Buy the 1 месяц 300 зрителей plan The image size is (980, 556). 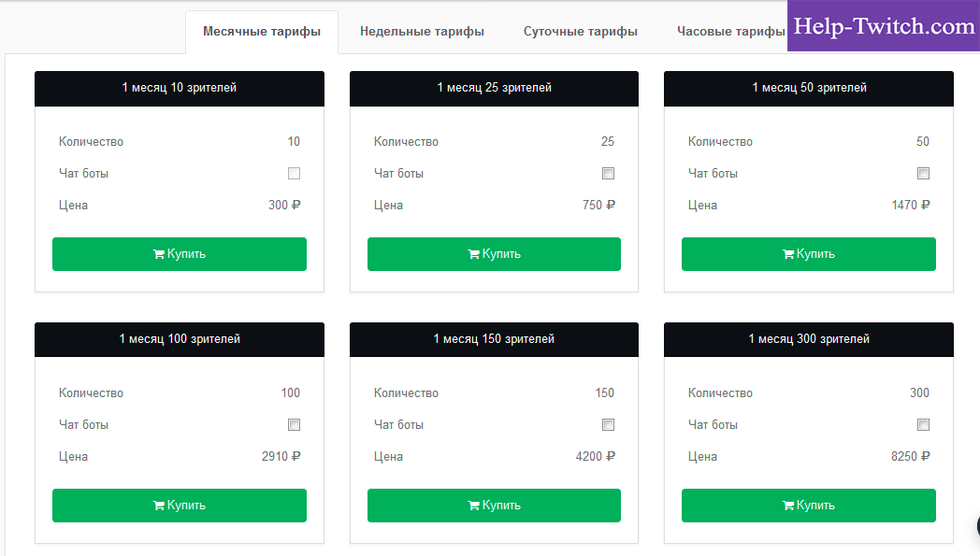pyautogui.click(x=809, y=506)
